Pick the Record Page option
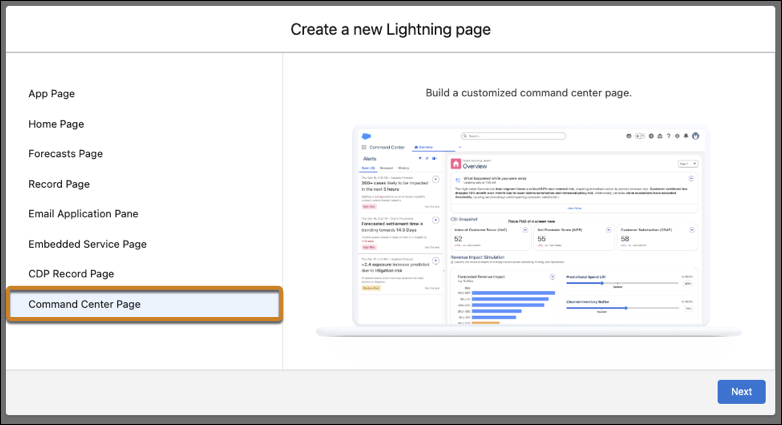Viewport: 782px width, 425px height. point(59,184)
